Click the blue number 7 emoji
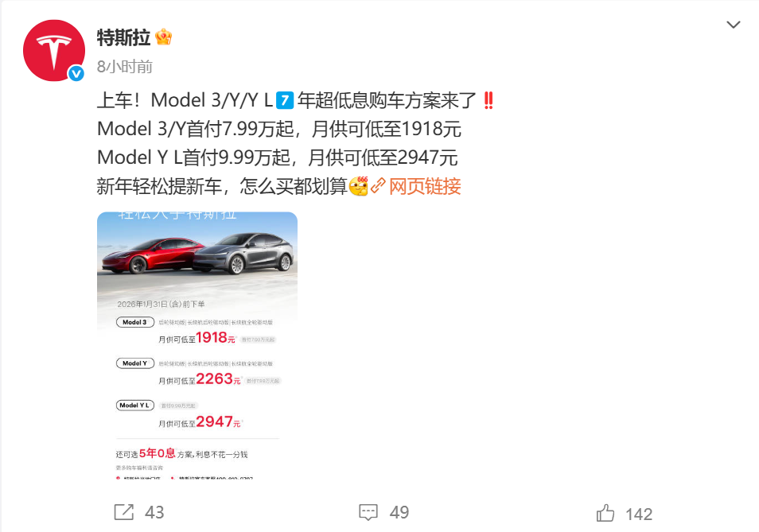 285,101
